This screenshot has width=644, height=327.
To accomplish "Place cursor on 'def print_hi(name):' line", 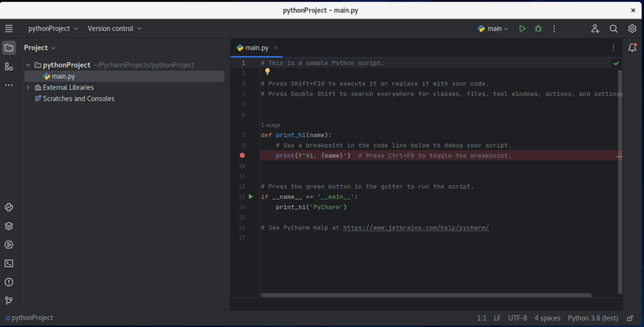I will tap(296, 135).
